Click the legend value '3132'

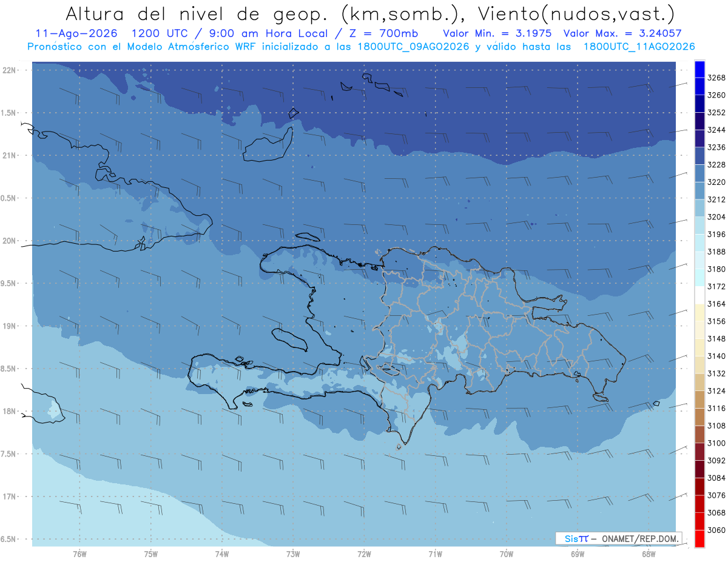(716, 373)
